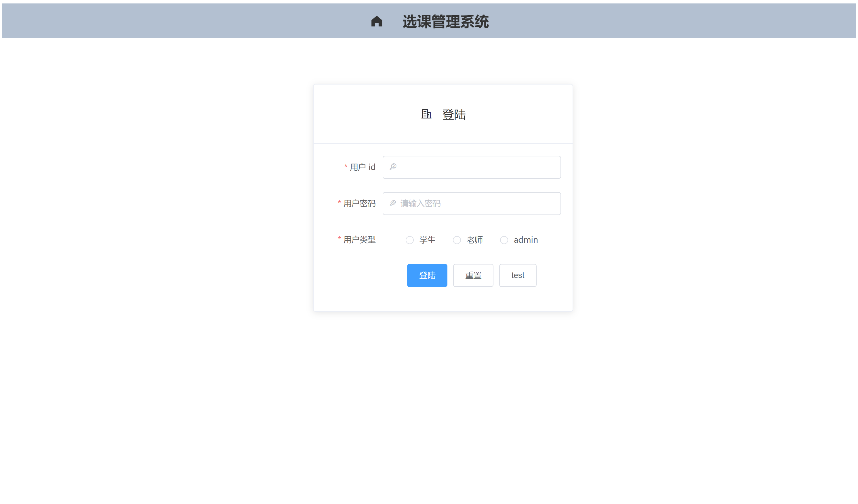Click the home icon in the header
The width and height of the screenshot is (858, 504).
(377, 21)
